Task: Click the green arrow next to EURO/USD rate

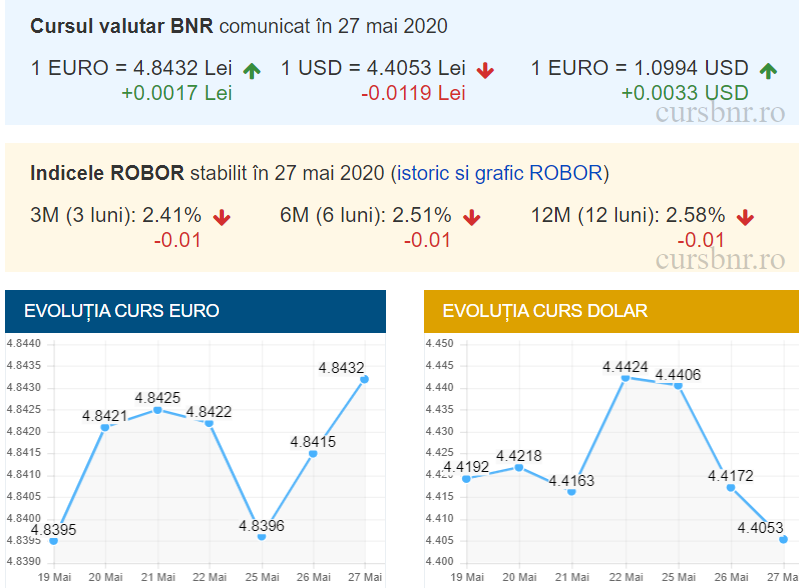Action: (768, 70)
